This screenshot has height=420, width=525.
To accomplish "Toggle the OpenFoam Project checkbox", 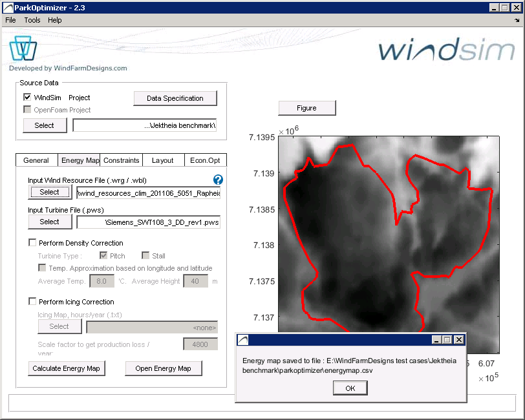I will click(27, 109).
